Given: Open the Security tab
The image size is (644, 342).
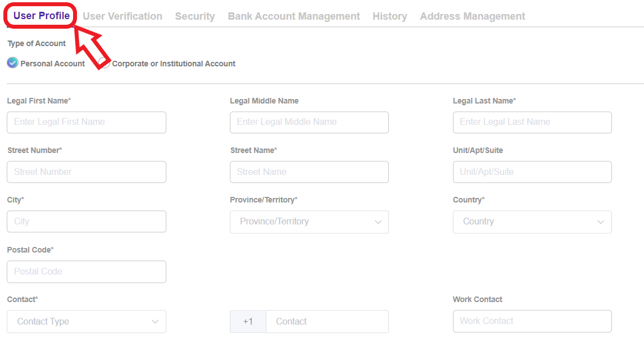Looking at the screenshot, I should point(194,16).
